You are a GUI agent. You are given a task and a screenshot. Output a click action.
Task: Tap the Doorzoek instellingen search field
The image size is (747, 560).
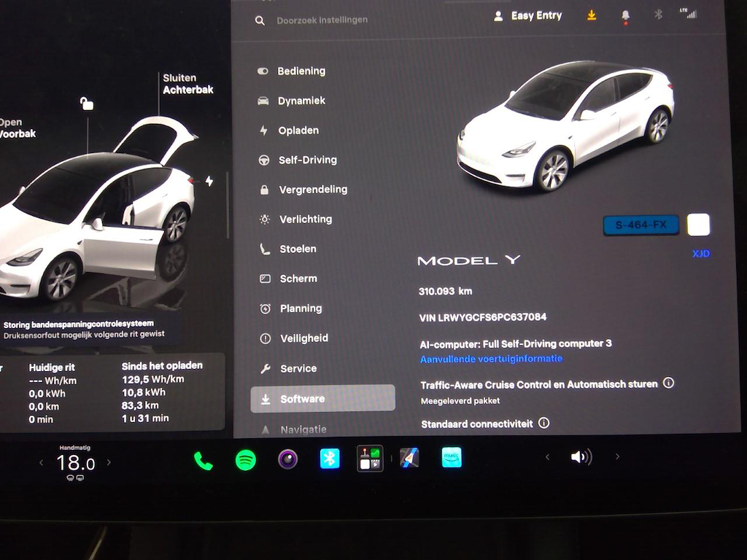(322, 20)
